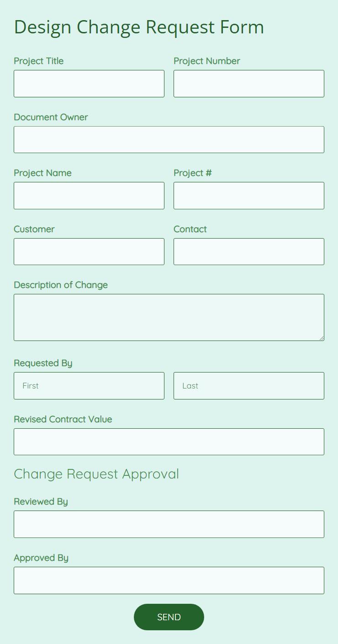Click the Description of Change text area
Screen dimensions: 338x644
point(169,317)
